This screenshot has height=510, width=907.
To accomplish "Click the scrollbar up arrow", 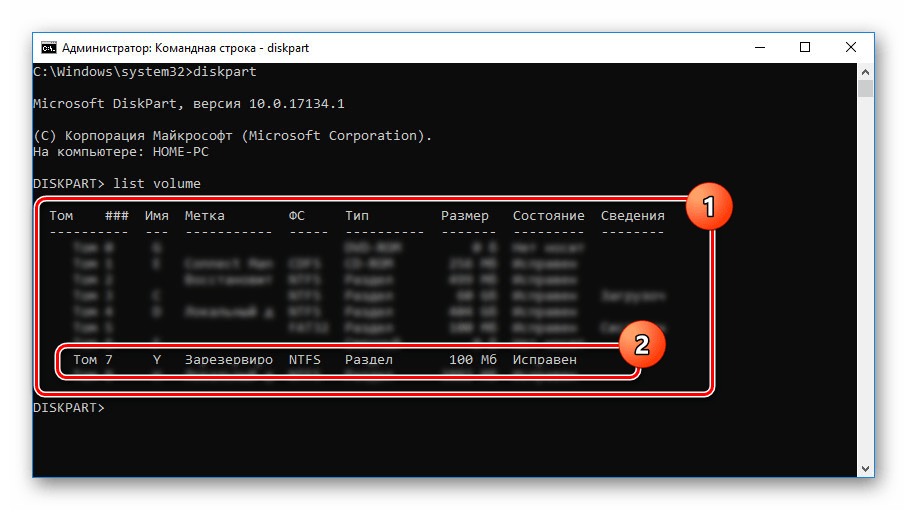I will coord(866,73).
